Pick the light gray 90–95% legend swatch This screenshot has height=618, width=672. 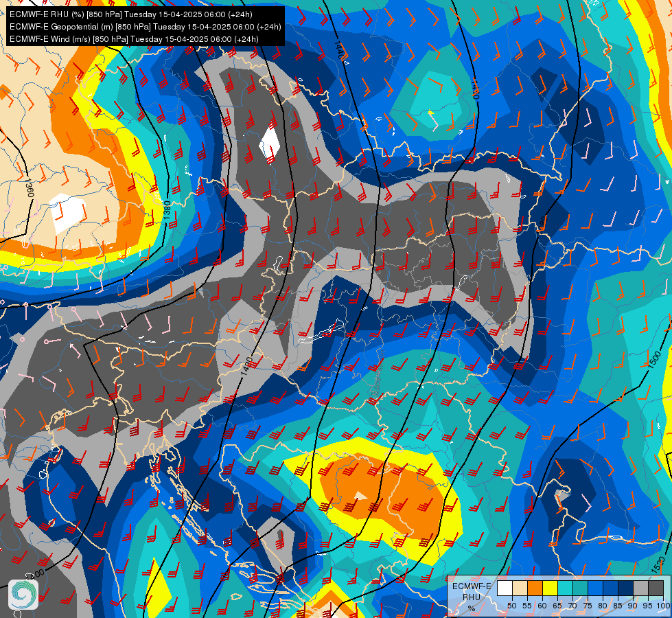[x=641, y=588]
